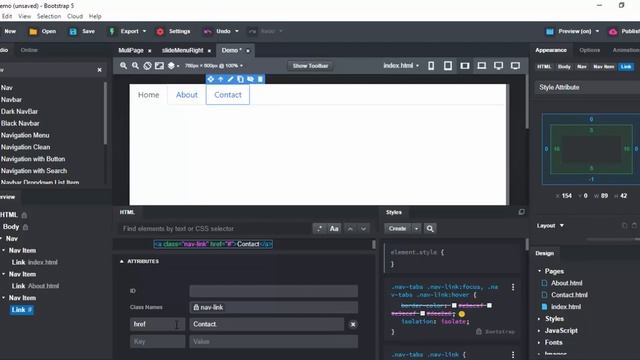Collapse the Pages folder

(x=540, y=271)
